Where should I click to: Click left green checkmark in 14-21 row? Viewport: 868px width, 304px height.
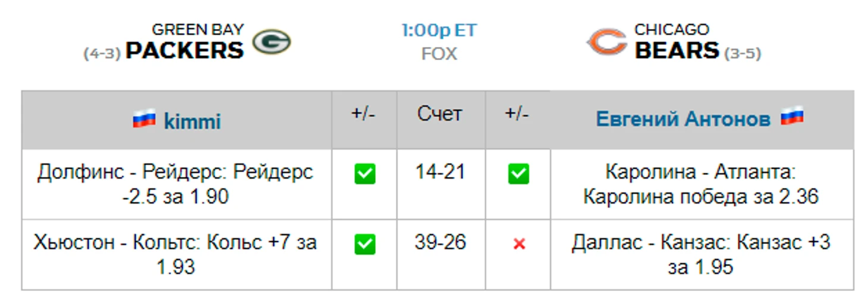tap(365, 174)
